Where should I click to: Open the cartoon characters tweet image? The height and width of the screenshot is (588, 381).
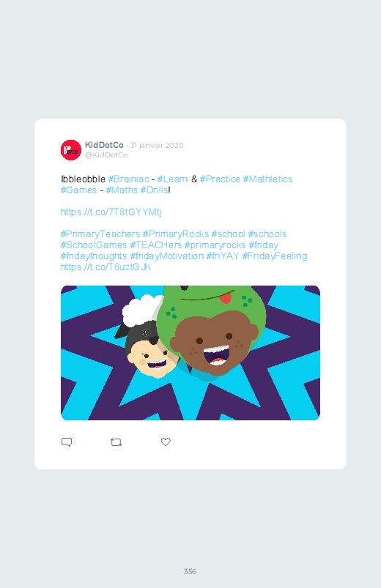(x=190, y=353)
